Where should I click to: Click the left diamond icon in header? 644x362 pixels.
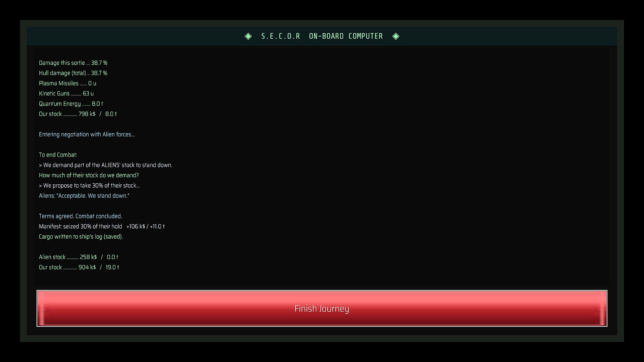(248, 36)
